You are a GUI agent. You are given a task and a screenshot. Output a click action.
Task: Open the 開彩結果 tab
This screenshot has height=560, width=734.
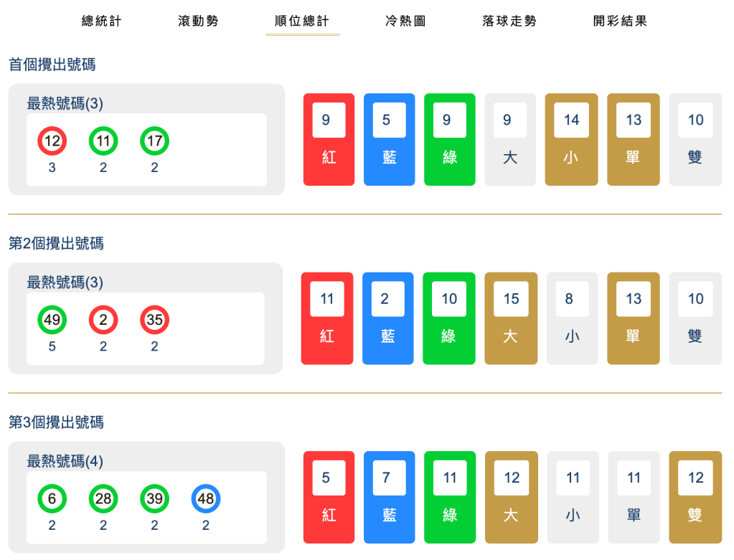tap(620, 21)
